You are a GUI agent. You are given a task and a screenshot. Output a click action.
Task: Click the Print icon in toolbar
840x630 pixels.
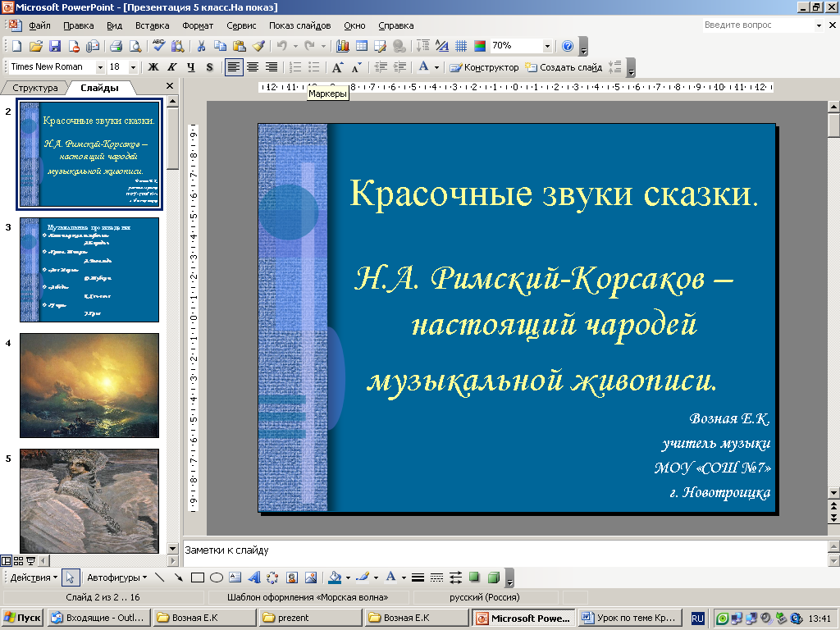coord(116,46)
